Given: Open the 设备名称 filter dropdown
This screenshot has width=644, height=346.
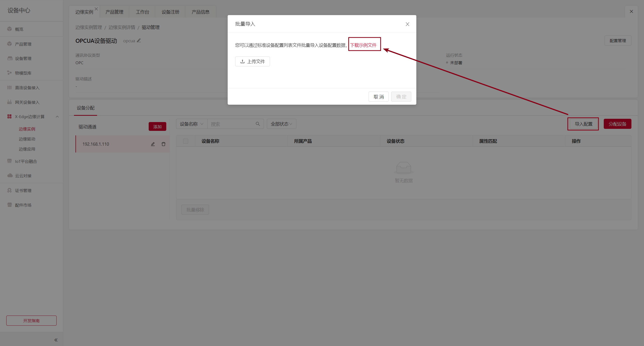Looking at the screenshot, I should tap(191, 124).
